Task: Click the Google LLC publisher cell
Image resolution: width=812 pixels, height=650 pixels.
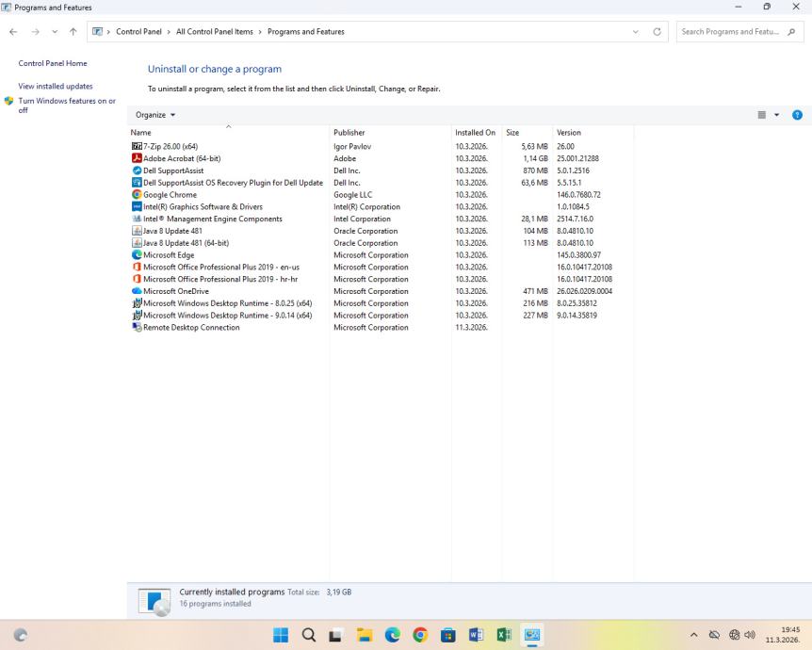Action: 352,195
